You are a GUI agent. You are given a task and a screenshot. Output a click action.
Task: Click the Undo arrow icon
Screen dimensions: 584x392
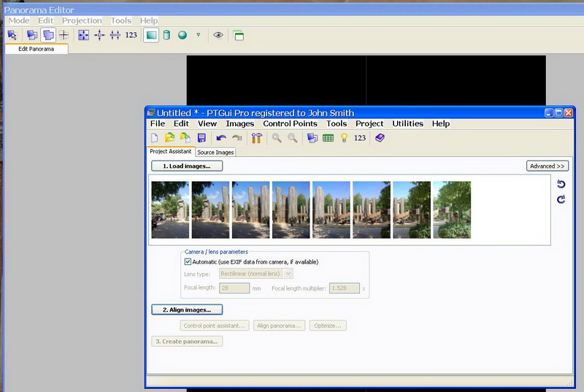tap(221, 138)
